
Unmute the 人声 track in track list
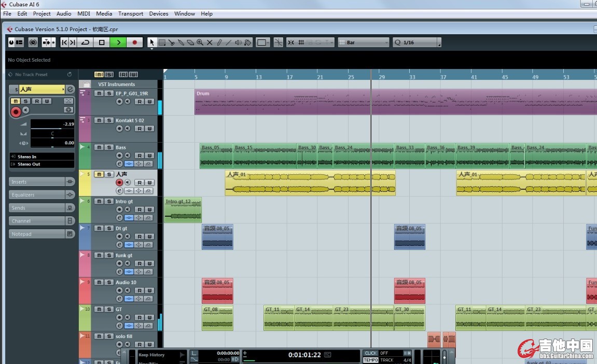99,174
